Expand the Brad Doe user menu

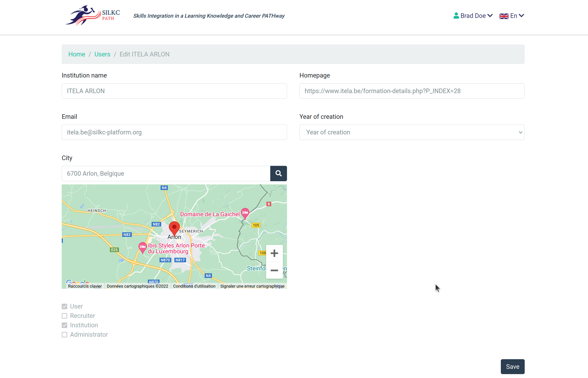click(x=473, y=16)
